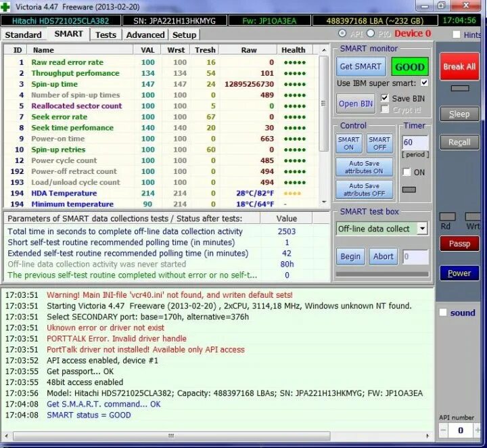Click the PORTTALK Error log line

point(116,338)
